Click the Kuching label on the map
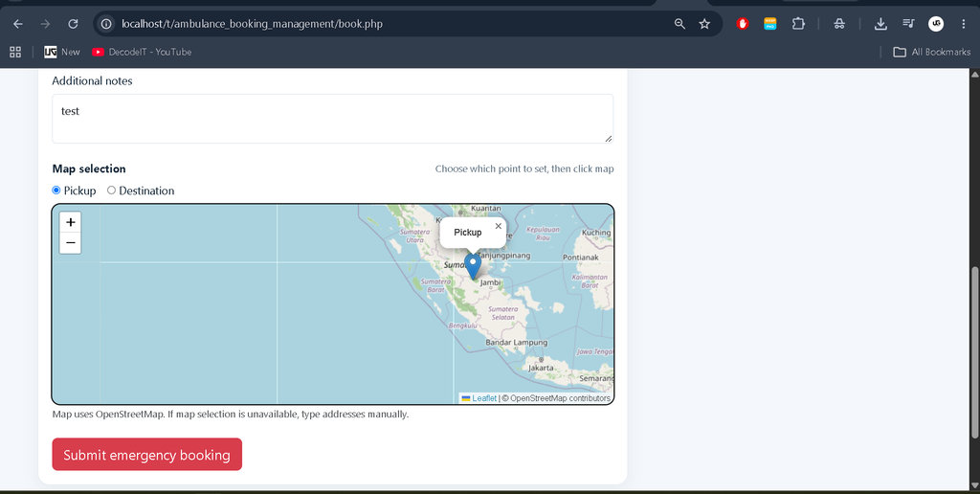Screen dimensions: 980x494 tap(596, 233)
